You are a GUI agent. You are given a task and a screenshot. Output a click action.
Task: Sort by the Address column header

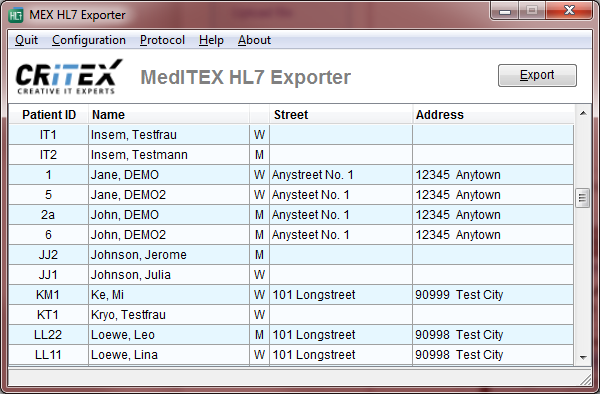pyautogui.click(x=493, y=114)
